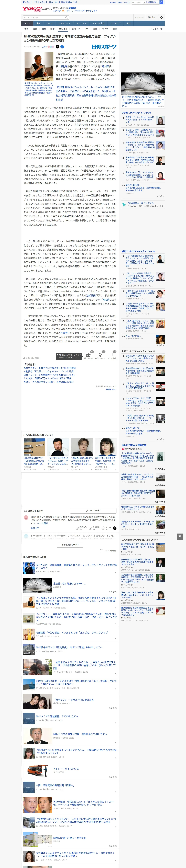Viewport: 186px width, 868px height.
Task: Click the back-to-top arrow button
Action: (x=180, y=536)
